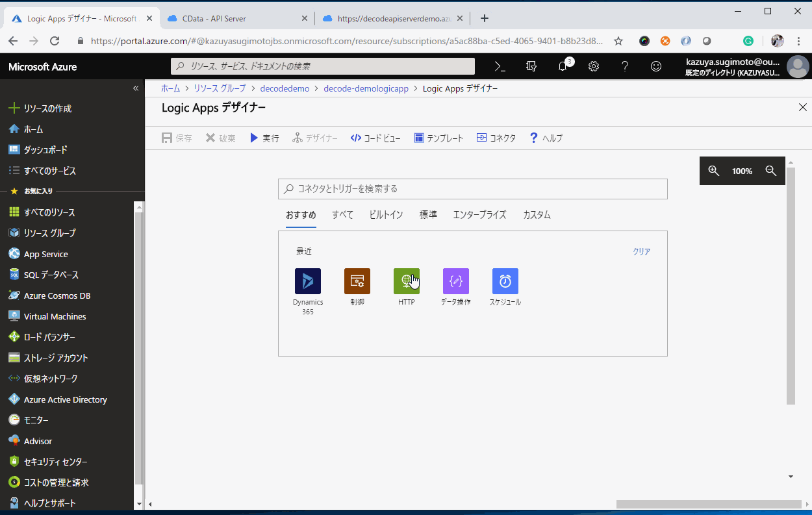The width and height of the screenshot is (812, 515).
Task: Switch to the エンタープライズ tab
Action: (479, 214)
